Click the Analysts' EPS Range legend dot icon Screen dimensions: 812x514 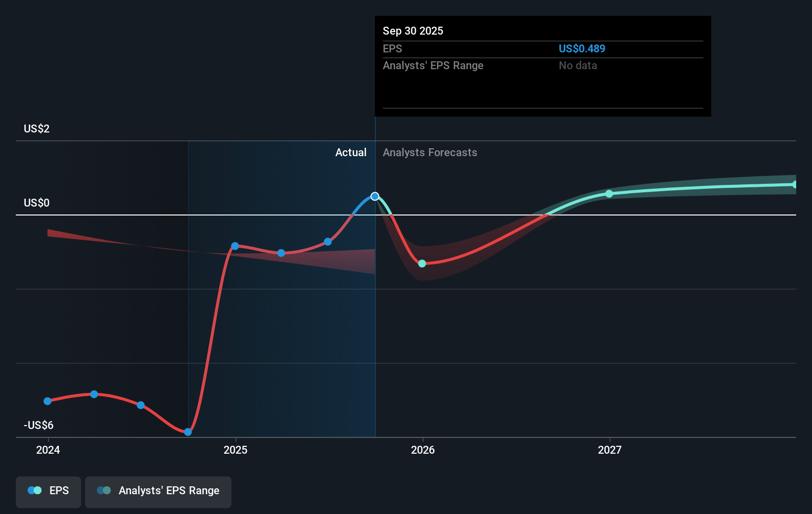pos(104,490)
